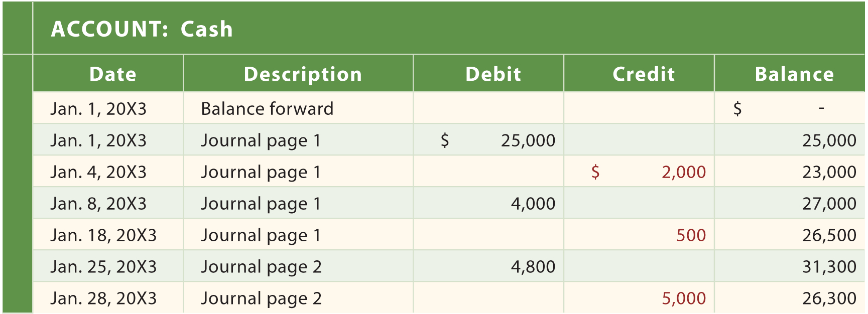Select the Description column header
The width and height of the screenshot is (868, 314).
[303, 74]
